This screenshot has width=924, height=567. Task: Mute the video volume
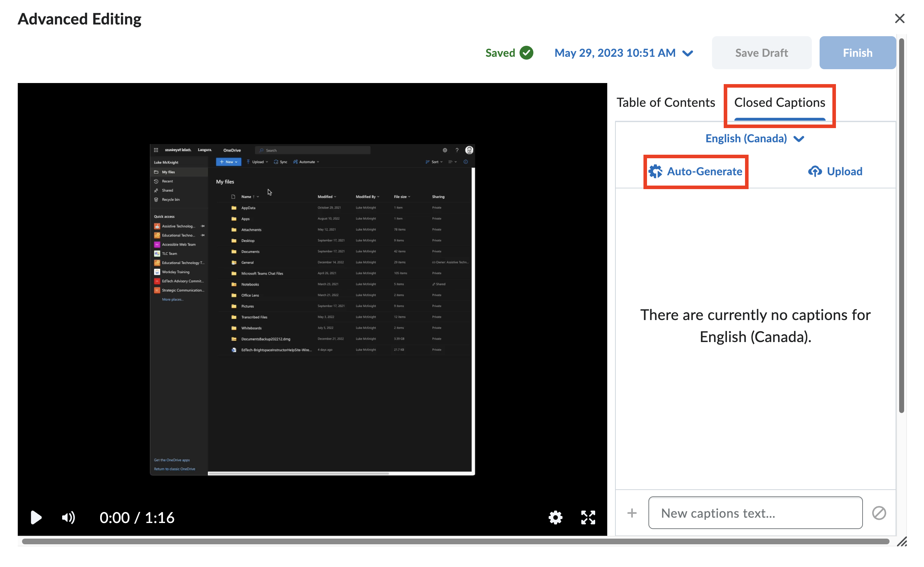click(x=68, y=517)
